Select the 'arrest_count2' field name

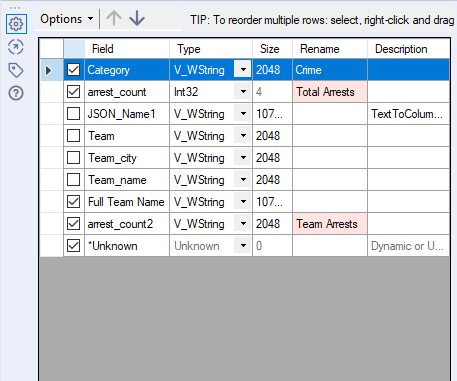[120, 224]
